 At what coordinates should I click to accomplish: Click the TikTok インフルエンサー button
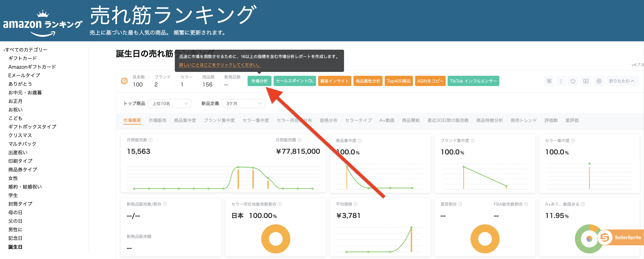click(x=473, y=81)
